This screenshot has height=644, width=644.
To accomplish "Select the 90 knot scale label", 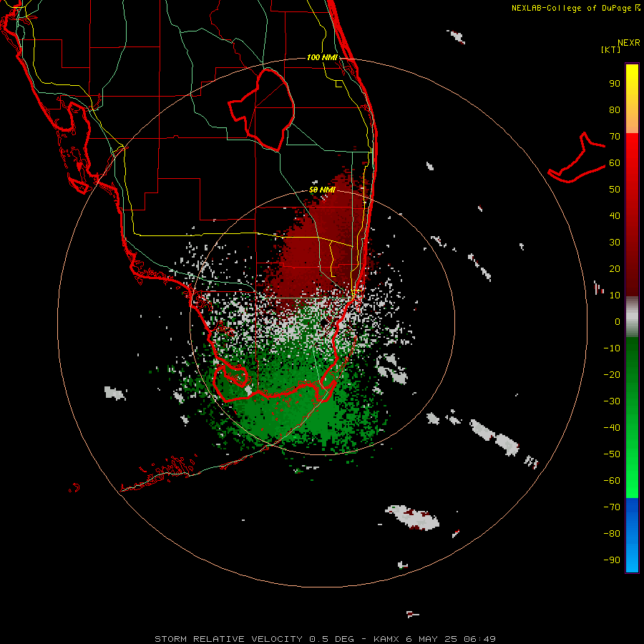I will click(615, 84).
